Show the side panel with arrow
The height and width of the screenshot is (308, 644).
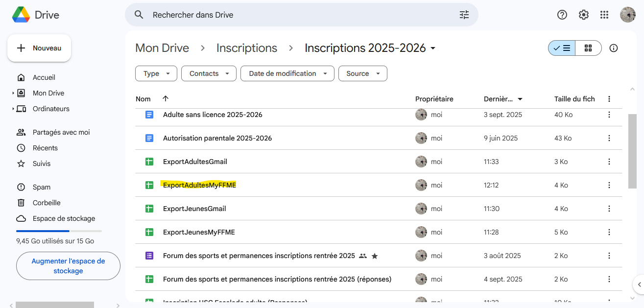(639, 284)
